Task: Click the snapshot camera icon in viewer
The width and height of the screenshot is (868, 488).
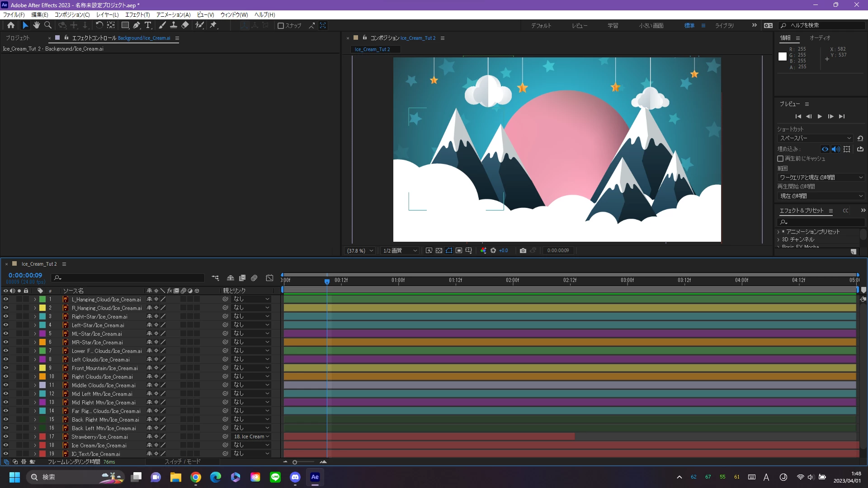Action: click(x=523, y=250)
